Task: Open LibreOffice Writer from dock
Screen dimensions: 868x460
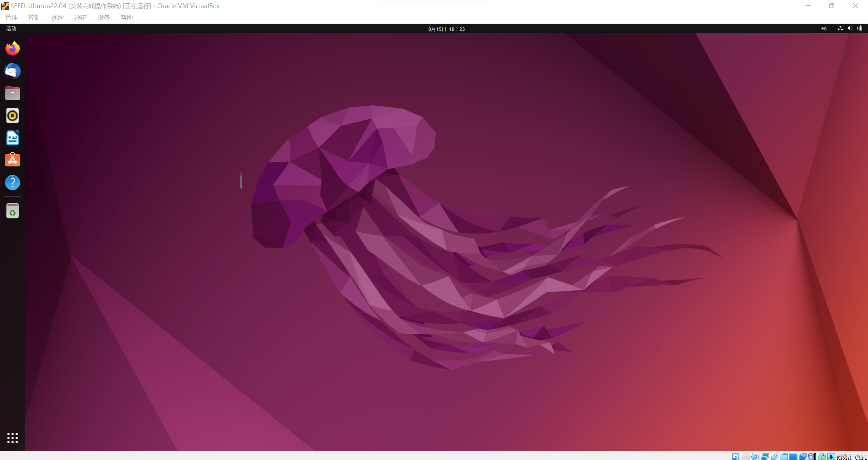Action: [x=13, y=138]
